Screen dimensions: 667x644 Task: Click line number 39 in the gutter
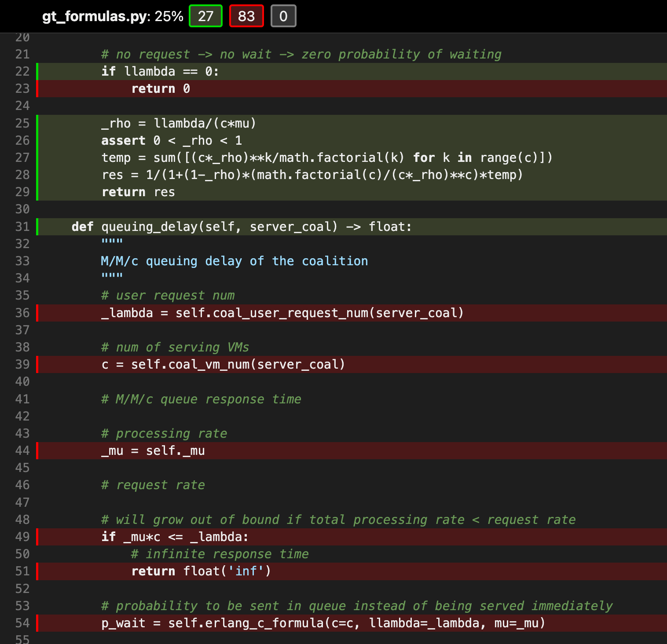click(x=22, y=365)
